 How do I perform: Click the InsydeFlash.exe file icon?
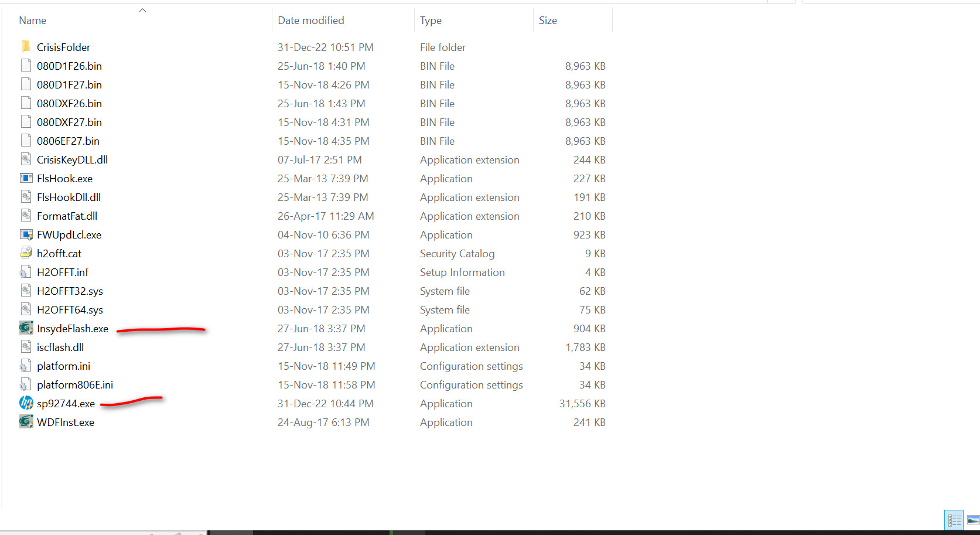26,328
